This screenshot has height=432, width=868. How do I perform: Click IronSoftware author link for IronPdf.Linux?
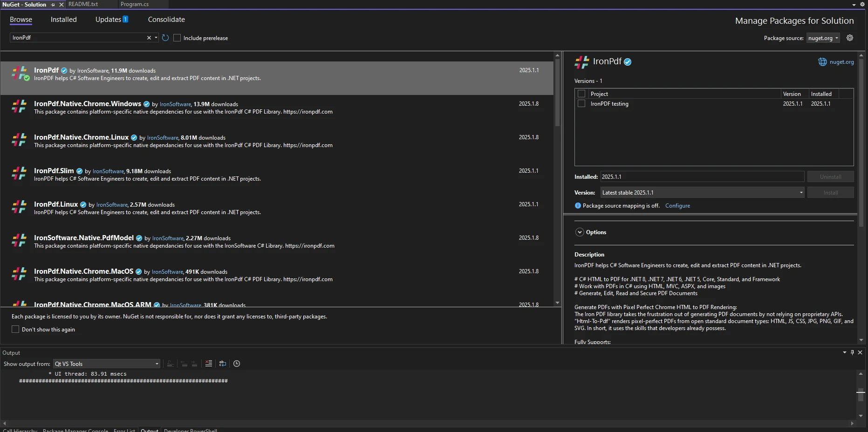tap(112, 205)
